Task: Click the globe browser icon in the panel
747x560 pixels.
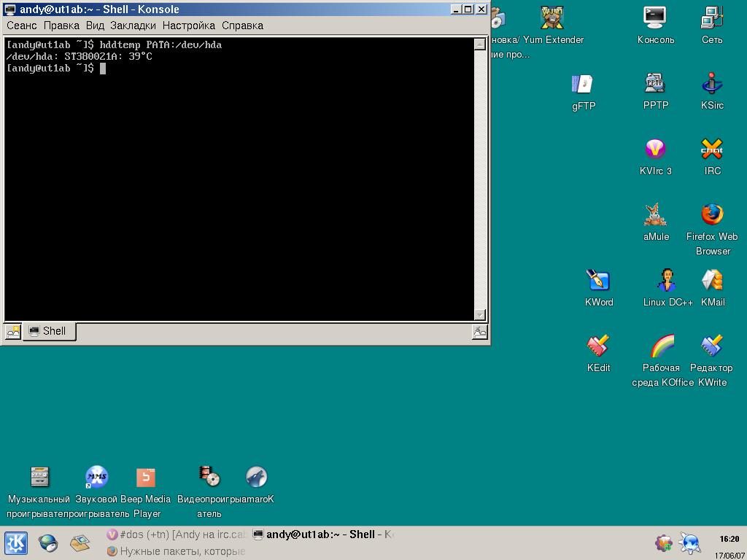Action: (x=47, y=543)
